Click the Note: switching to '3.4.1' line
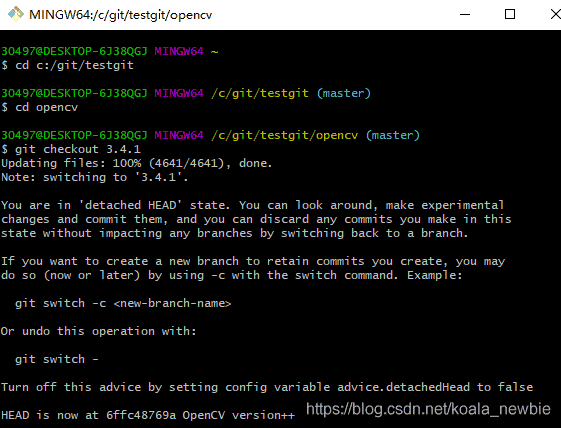The width and height of the screenshot is (561, 428). [x=95, y=177]
